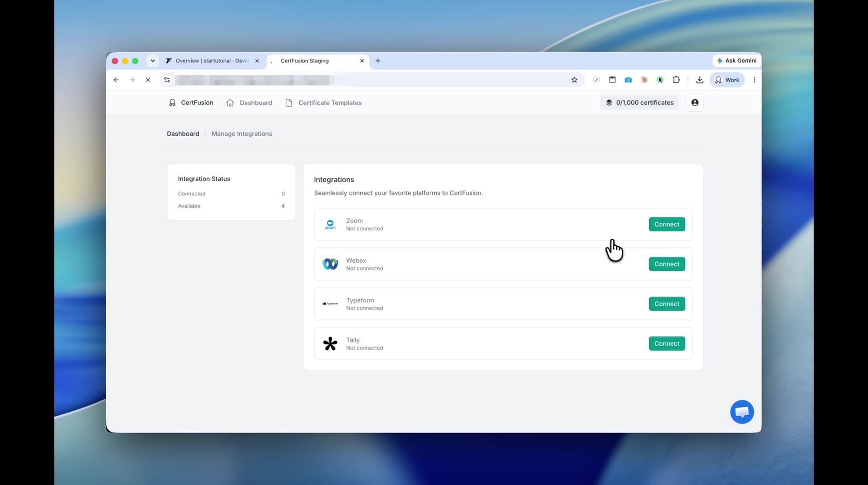Screen dimensions: 868x485
Task: Connect the Zoom integration
Action: (x=667, y=224)
